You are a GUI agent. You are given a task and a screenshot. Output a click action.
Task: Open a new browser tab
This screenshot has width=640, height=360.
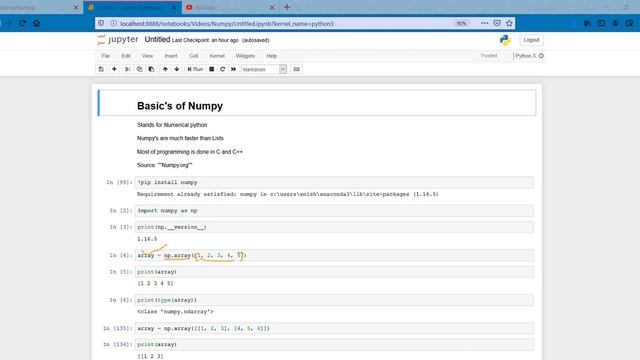pyautogui.click(x=287, y=7)
